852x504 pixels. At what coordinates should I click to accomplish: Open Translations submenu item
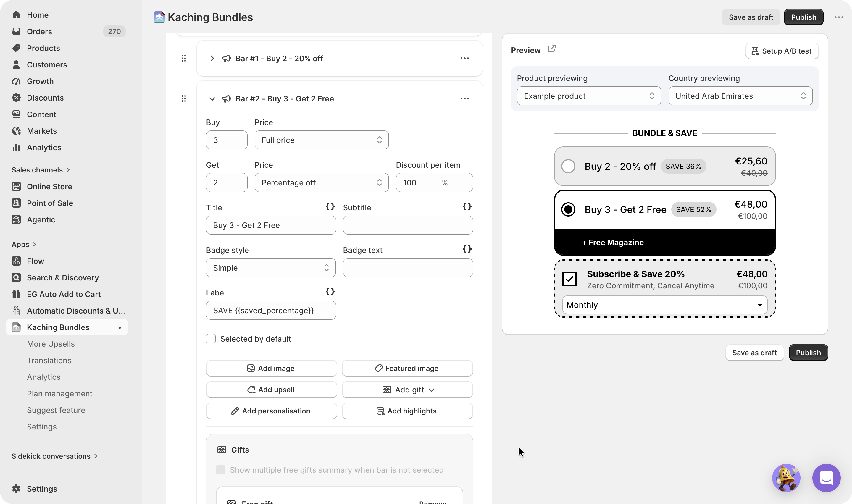tap(49, 360)
